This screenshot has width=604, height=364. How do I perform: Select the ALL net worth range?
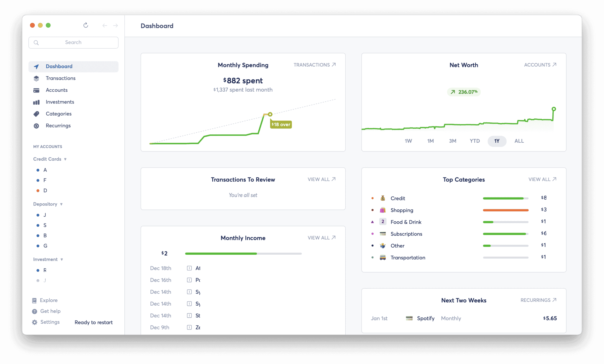[x=519, y=141]
